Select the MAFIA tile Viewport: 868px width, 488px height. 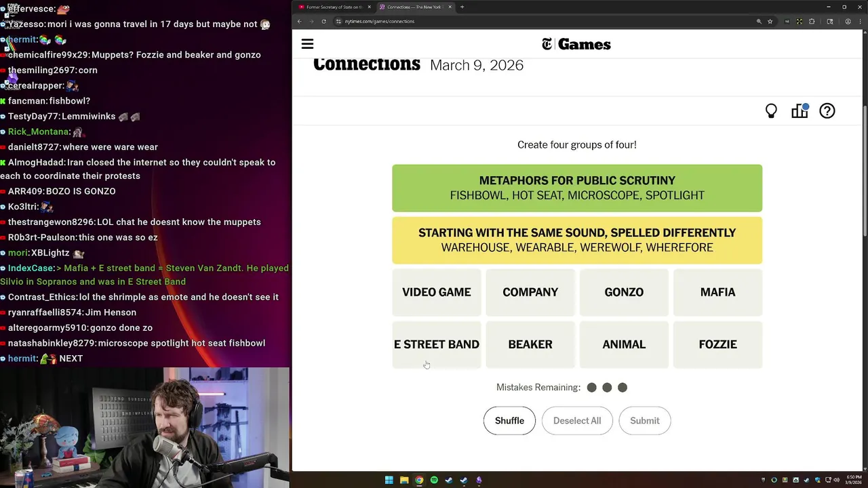(x=717, y=292)
